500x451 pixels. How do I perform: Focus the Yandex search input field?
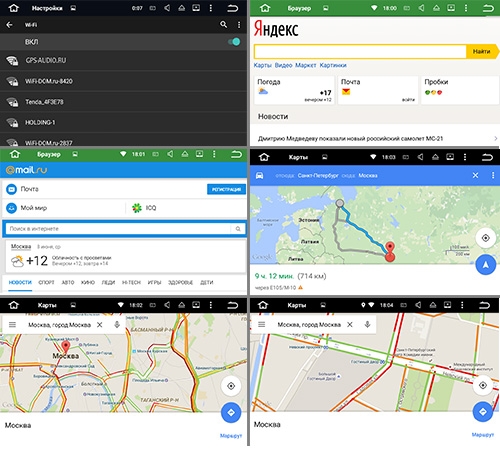[x=360, y=52]
